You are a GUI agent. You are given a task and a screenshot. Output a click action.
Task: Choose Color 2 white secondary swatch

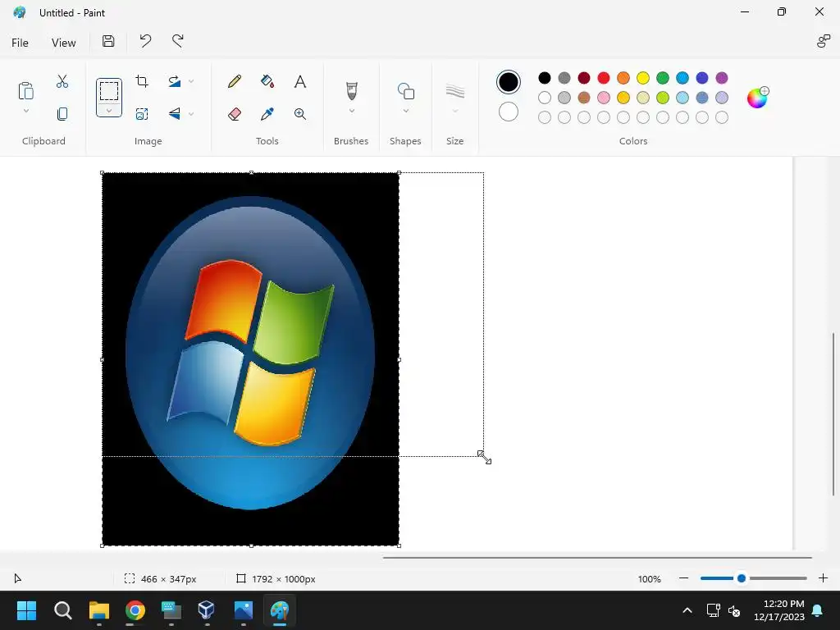(509, 112)
